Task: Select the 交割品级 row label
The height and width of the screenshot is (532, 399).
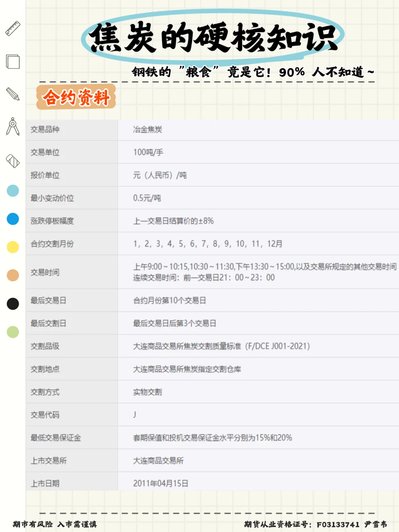Action: click(45, 346)
